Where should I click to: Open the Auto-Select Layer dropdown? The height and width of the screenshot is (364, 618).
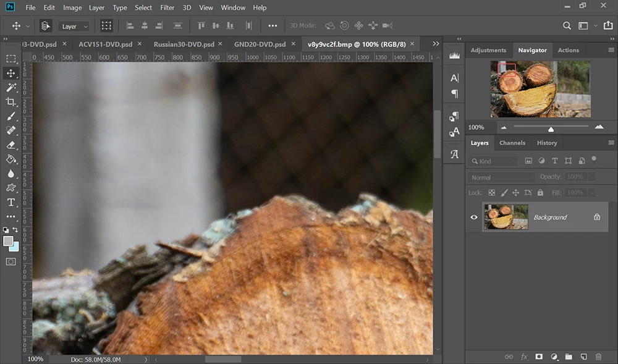(74, 27)
